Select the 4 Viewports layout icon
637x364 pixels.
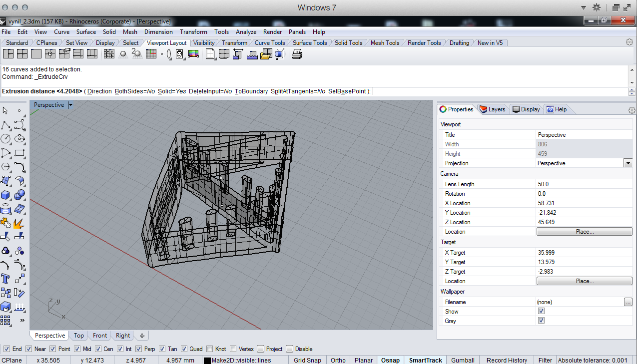tap(22, 54)
